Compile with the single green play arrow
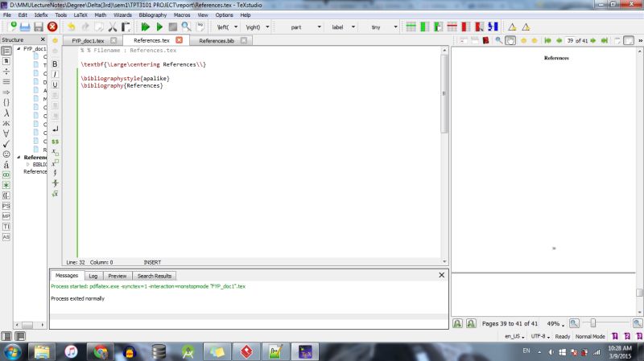Viewport: 644px width, 361px height. click(159, 27)
